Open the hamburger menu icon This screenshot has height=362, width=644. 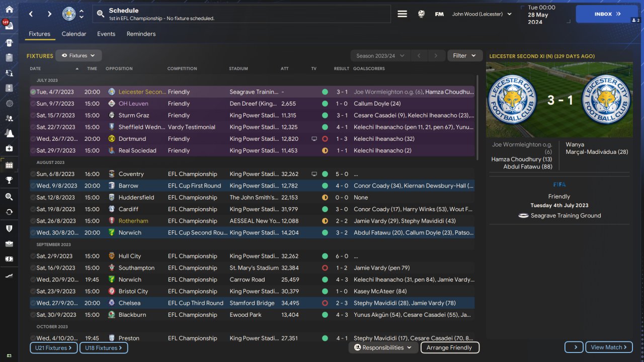click(403, 14)
